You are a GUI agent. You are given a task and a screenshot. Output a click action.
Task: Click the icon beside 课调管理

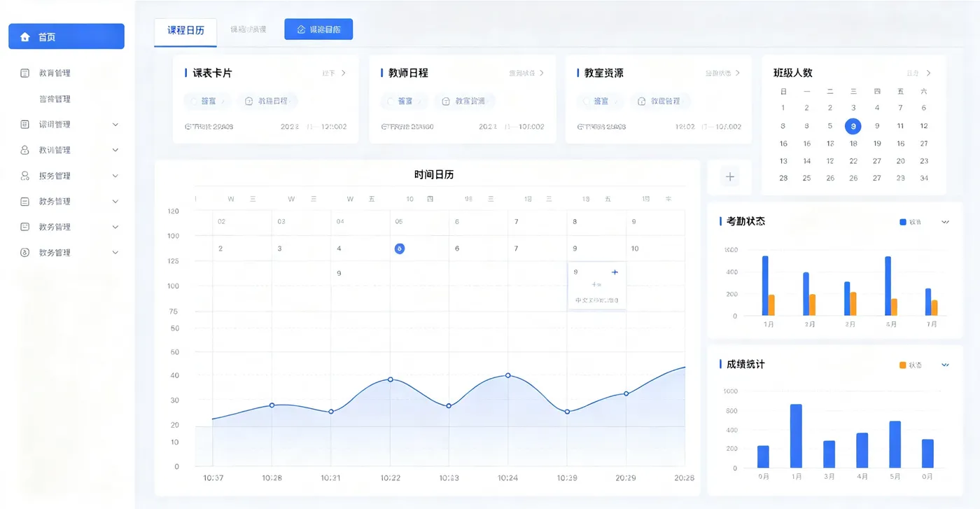point(25,125)
